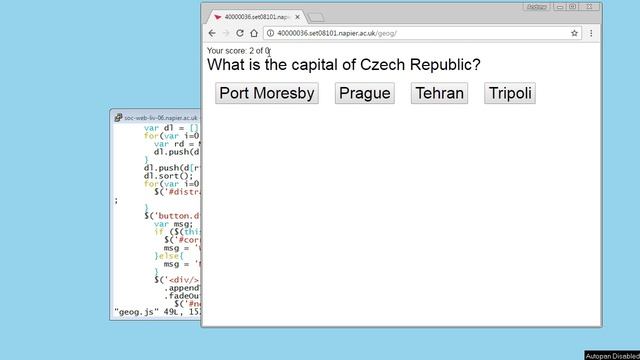The height and width of the screenshot is (360, 640).
Task: Select the 40000036.set08101 browser tab
Action: pos(256,17)
